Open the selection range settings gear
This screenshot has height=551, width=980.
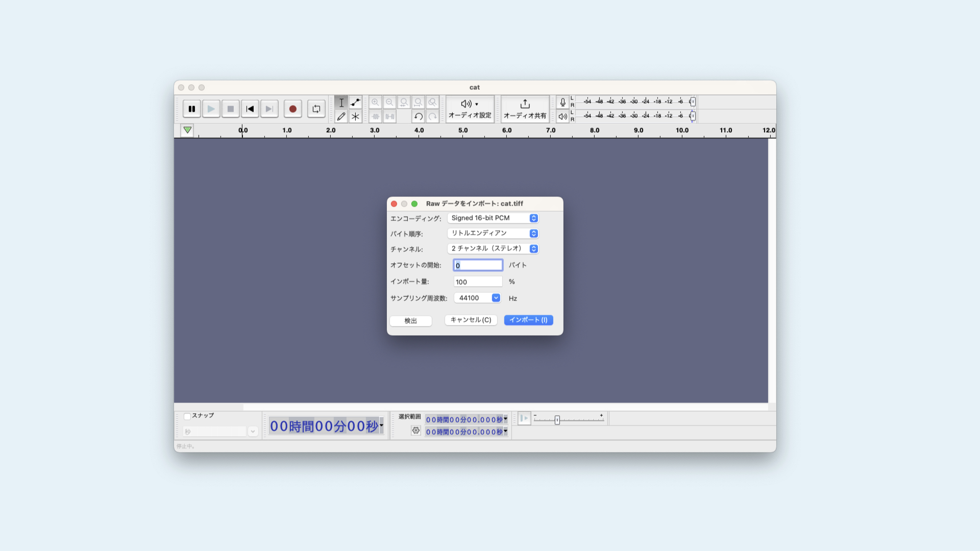tap(416, 431)
